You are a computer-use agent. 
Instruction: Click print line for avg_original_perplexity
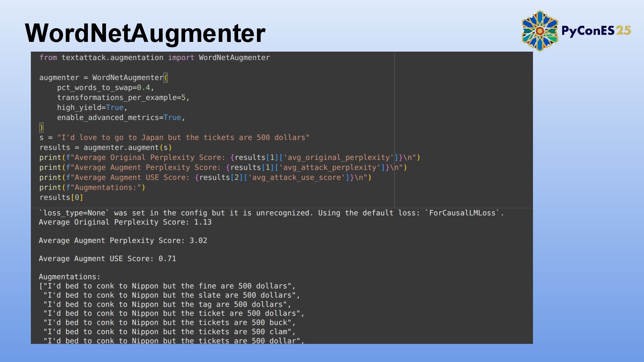click(x=229, y=158)
